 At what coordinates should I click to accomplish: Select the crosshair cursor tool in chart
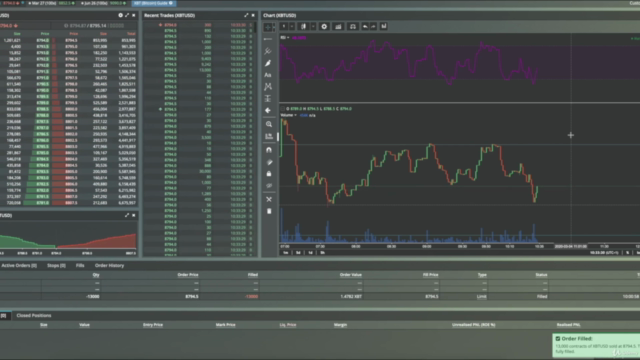[x=268, y=27]
